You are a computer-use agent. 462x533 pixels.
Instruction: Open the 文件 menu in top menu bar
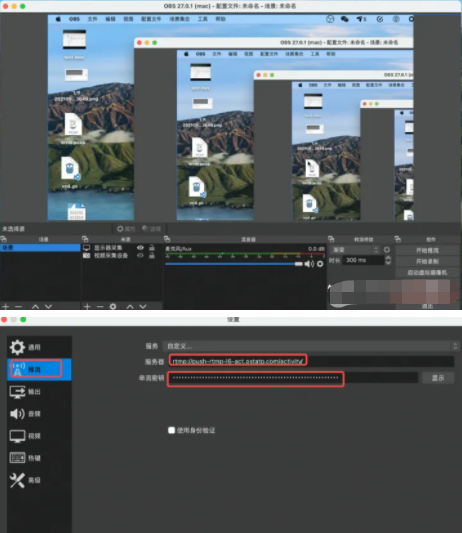pos(92,19)
